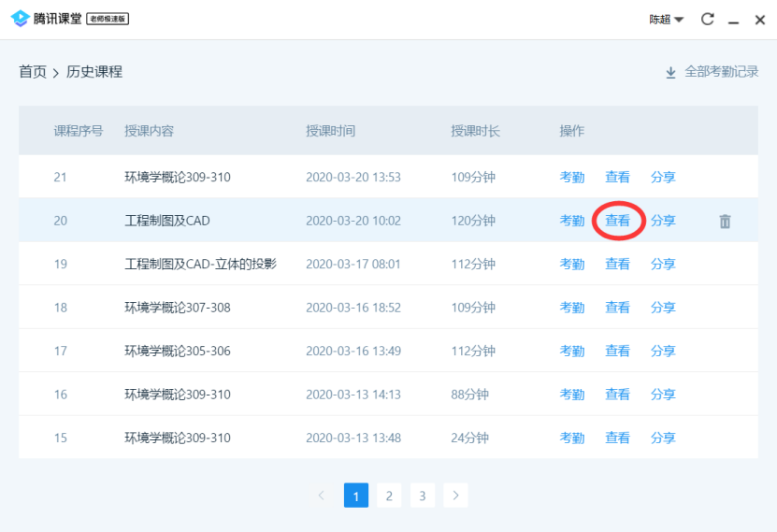
Task: Click 分享 for course 19
Action: (663, 264)
